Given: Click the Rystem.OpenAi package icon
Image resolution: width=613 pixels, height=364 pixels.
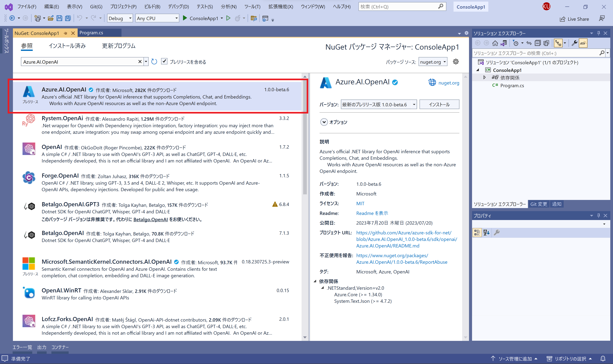Looking at the screenshot, I should (x=29, y=120).
